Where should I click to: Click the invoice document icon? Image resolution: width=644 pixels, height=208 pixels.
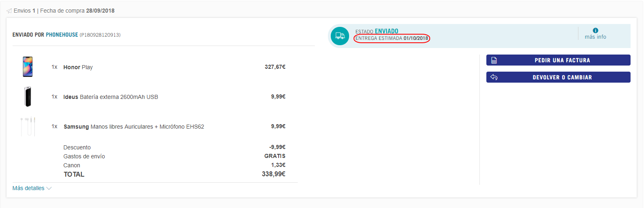click(x=494, y=60)
